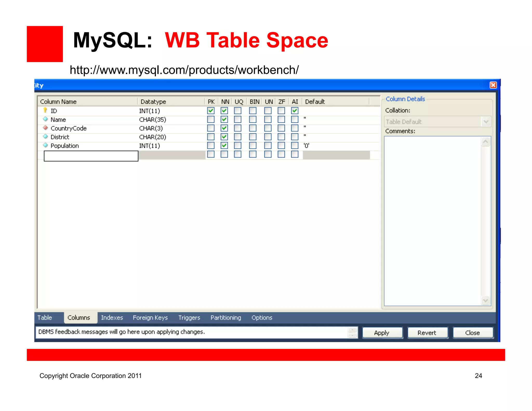This screenshot has height=411, width=532.
Task: Uncheck PK for the ID column
Action: pos(211,111)
